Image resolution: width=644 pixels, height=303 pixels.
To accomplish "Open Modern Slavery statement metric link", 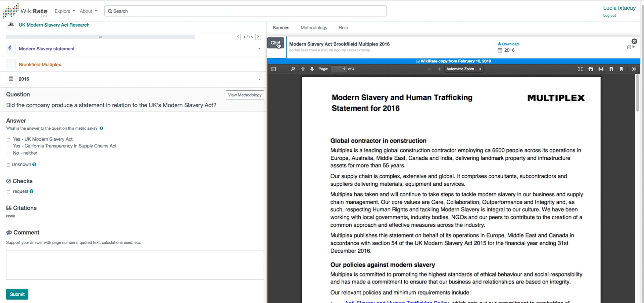I will pyautogui.click(x=47, y=49).
